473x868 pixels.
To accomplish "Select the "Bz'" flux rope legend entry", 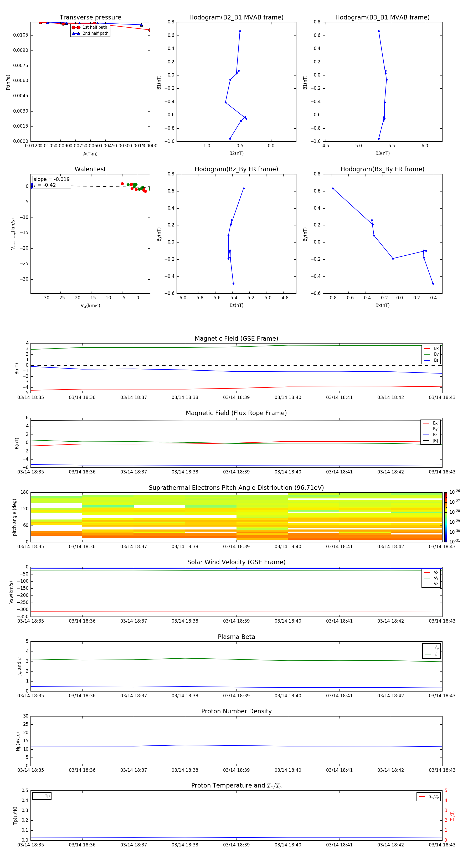I will (x=431, y=435).
